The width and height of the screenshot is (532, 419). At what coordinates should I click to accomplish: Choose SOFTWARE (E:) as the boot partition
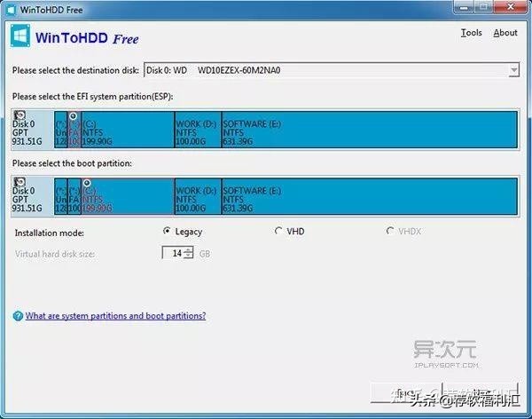point(370,196)
